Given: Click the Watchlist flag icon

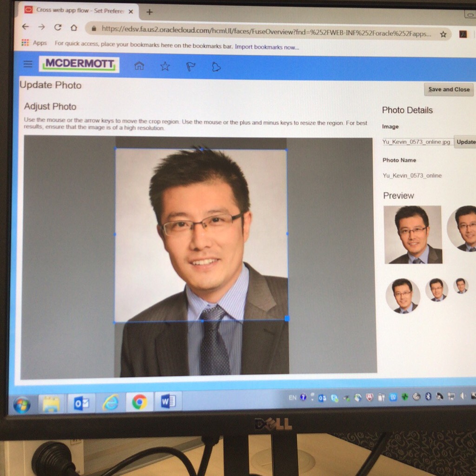Looking at the screenshot, I should (x=191, y=67).
